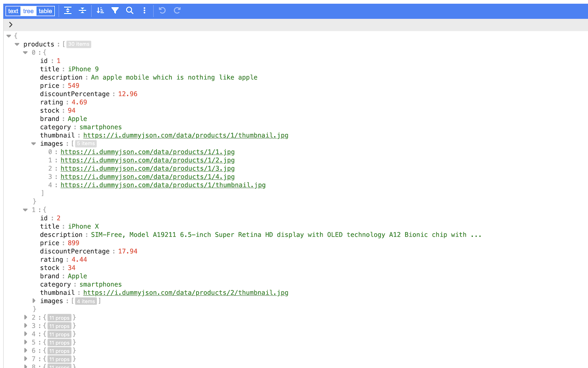Open the search tool
Image resolution: width=588 pixels, height=368 pixels.
(130, 10)
